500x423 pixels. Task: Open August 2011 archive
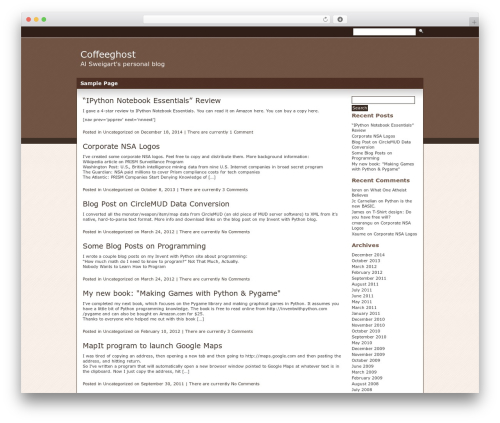tap(365, 284)
